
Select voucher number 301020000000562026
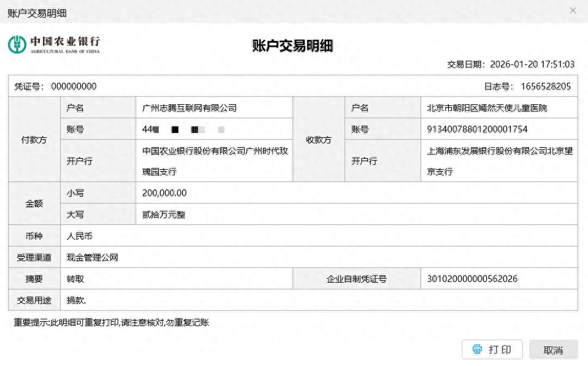point(472,278)
